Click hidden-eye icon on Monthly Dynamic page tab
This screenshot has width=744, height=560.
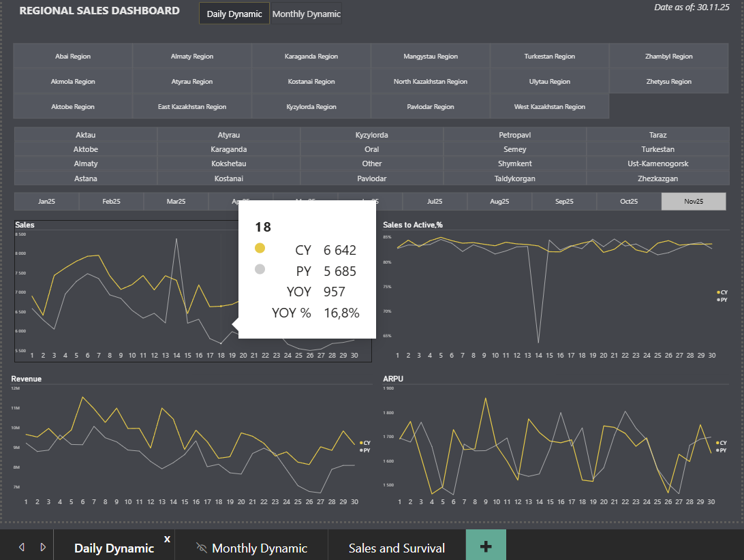(x=201, y=548)
